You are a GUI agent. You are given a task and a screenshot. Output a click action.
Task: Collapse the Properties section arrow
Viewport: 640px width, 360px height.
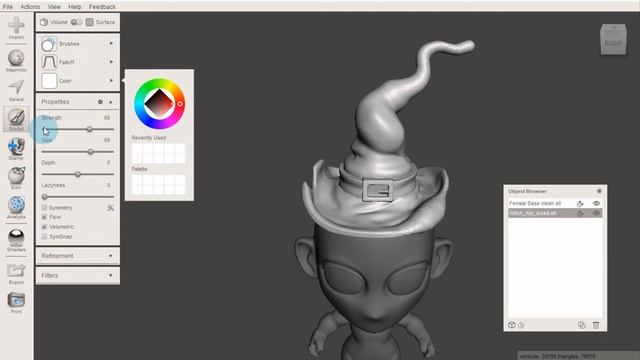pos(111,102)
